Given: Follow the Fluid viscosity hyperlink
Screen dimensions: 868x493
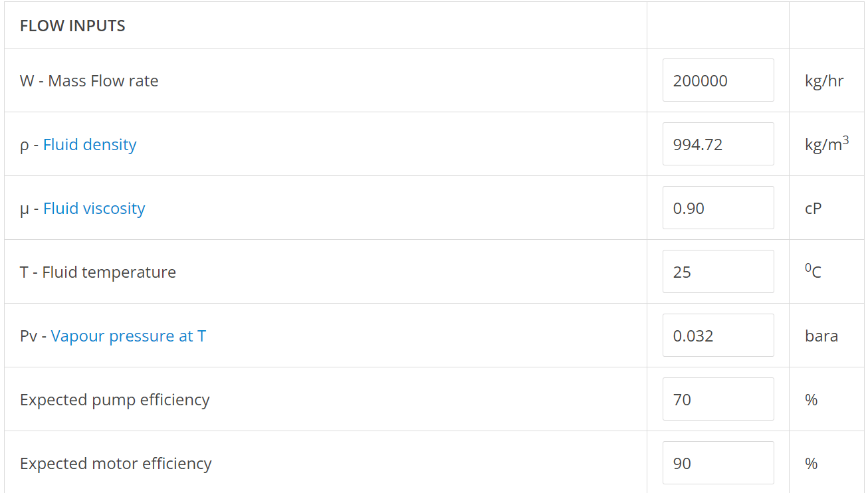Looking at the screenshot, I should point(94,209).
